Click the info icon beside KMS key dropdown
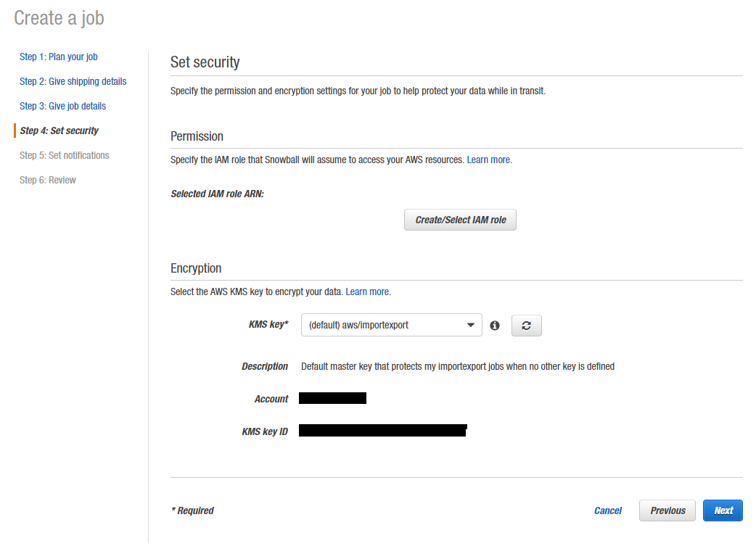 tap(495, 326)
